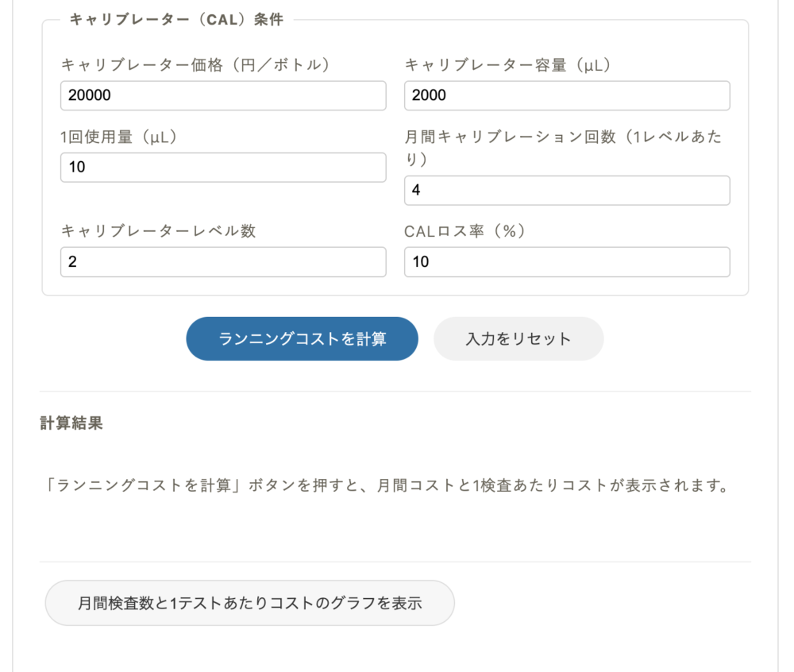
Task: Click the 計算結果 heading
Action: 71,423
